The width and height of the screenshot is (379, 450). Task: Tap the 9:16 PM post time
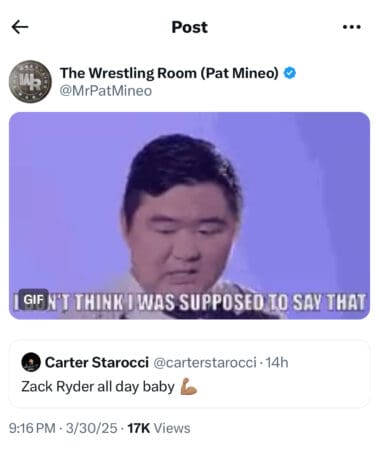pos(32,428)
